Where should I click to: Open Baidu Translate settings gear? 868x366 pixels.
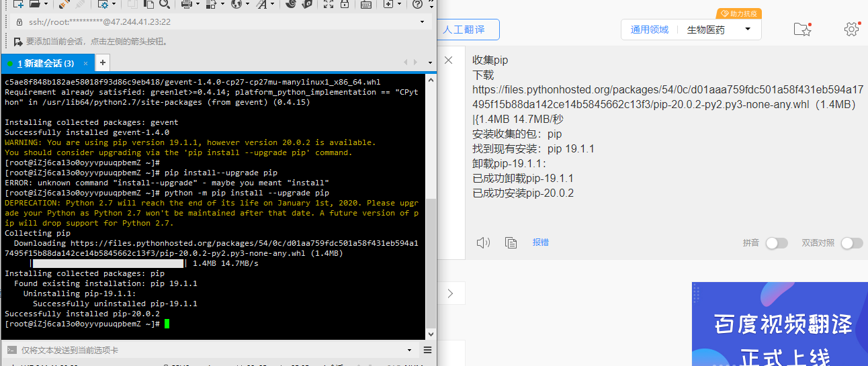pyautogui.click(x=851, y=30)
